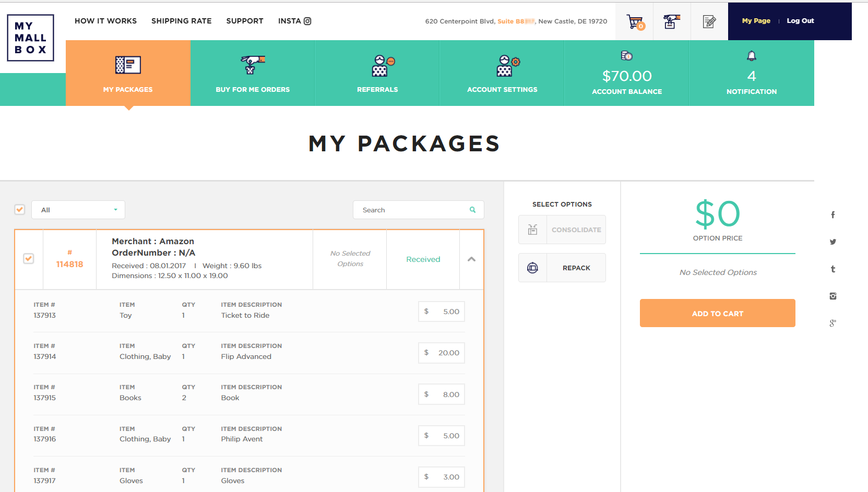Click item number 137914
Screen dimensions: 868x492
45,356
